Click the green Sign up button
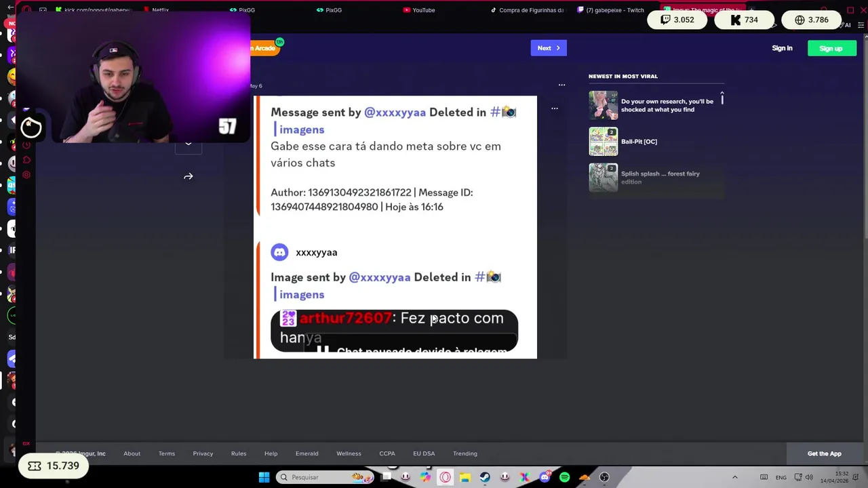The image size is (868, 488). click(831, 48)
